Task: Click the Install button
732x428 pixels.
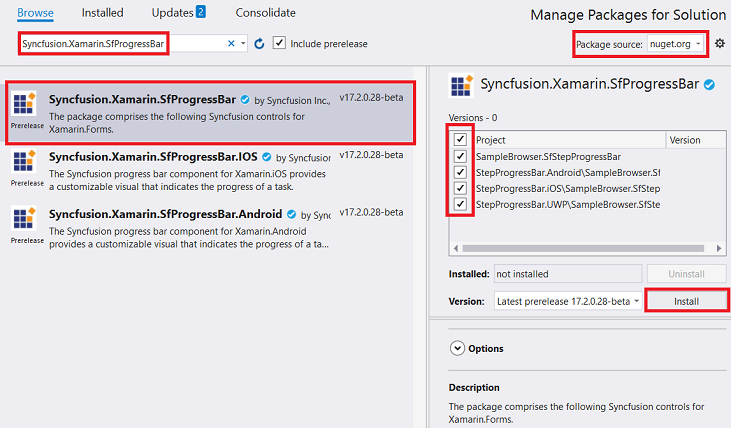Action: click(x=685, y=301)
